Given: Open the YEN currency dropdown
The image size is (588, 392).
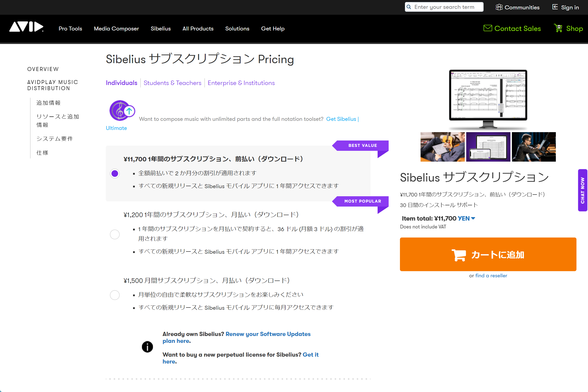Looking at the screenshot, I should tap(466, 219).
